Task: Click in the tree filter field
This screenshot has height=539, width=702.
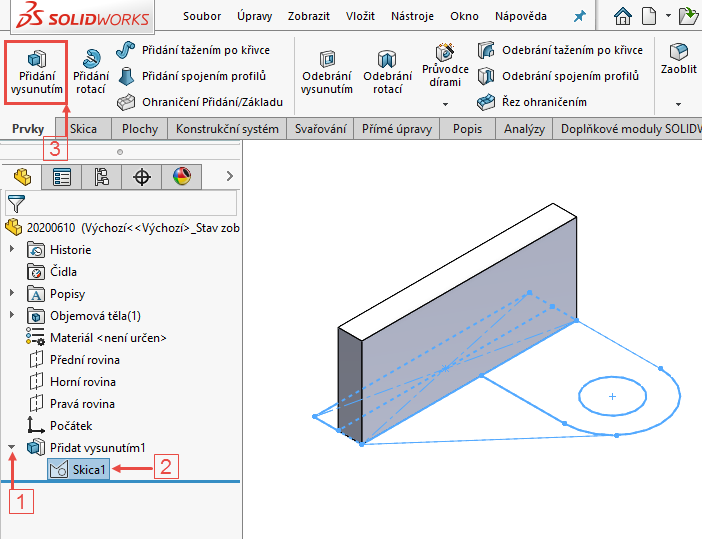Action: [x=121, y=204]
